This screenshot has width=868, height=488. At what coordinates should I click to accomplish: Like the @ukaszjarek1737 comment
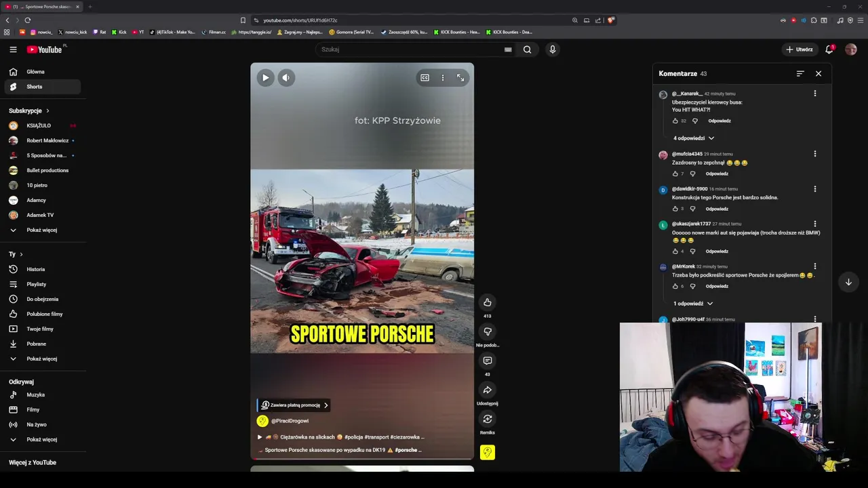point(675,251)
